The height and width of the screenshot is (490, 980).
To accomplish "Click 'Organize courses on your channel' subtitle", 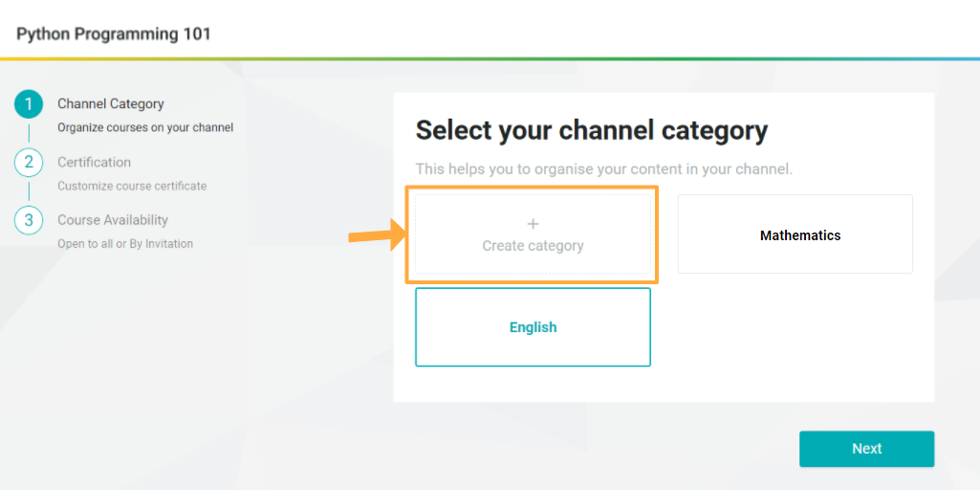I will pyautogui.click(x=145, y=127).
